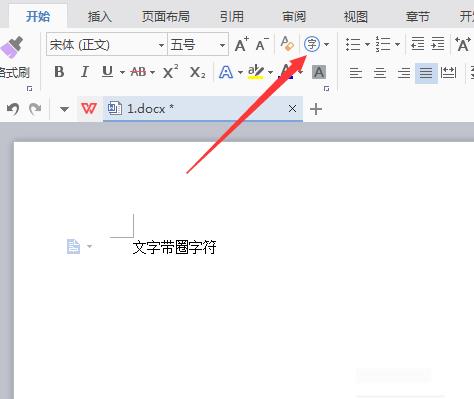Click the enclosed character (字) icon
This screenshot has height=399, width=474.
(x=312, y=44)
